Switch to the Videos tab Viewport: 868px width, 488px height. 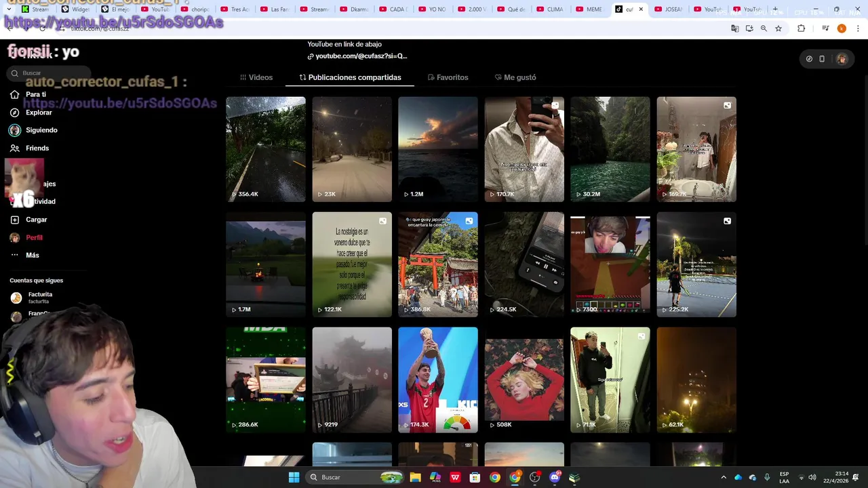click(x=256, y=77)
